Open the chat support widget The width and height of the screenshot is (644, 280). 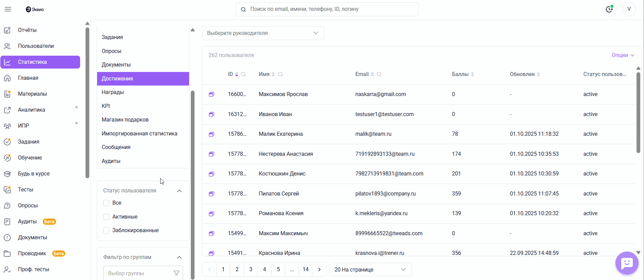pos(627,263)
